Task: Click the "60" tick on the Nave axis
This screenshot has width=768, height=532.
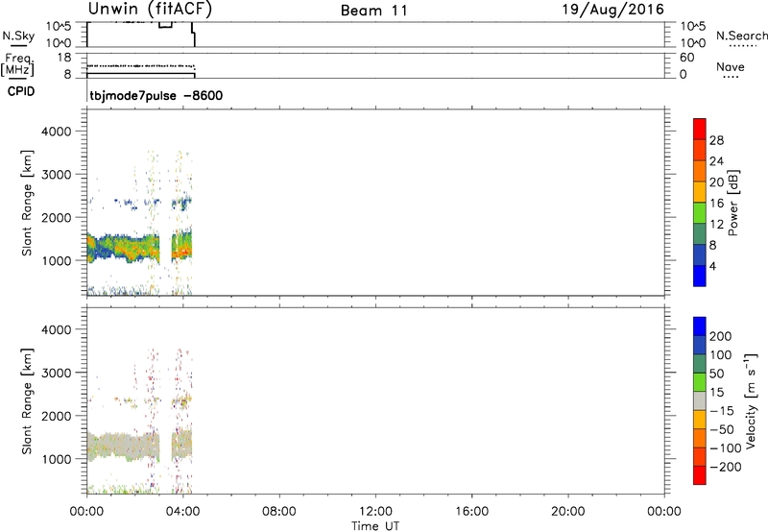Action: 686,58
